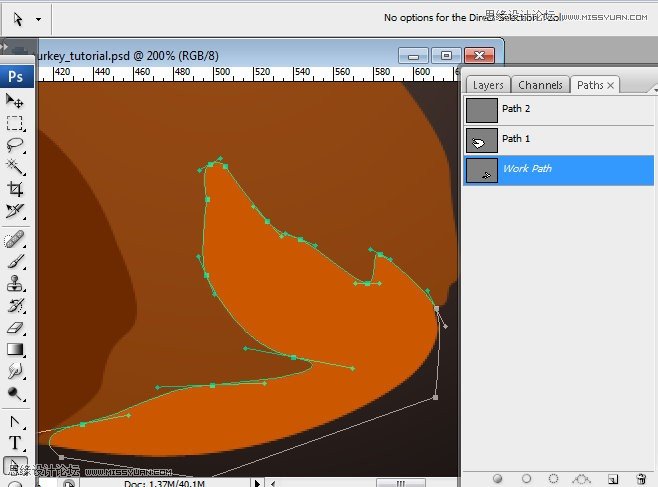Screen dimensions: 658x487
Task: Select the Crop tool
Action: click(15, 189)
